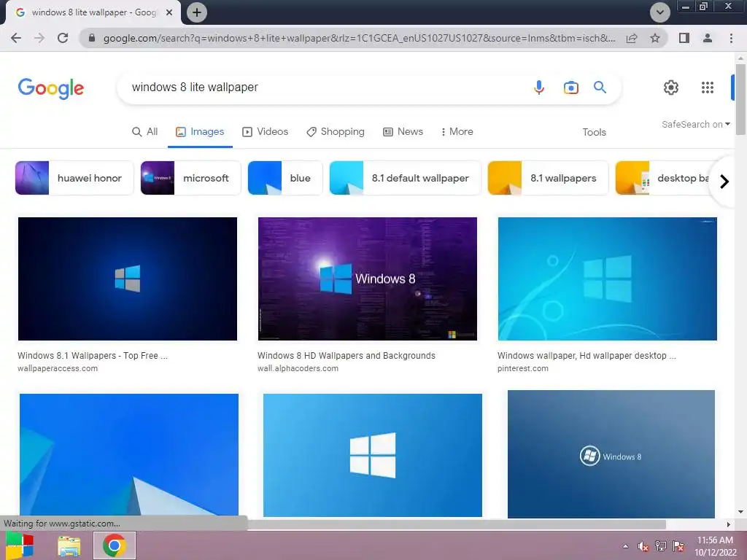
Task: Reload the page with the refresh icon
Action: (x=63, y=38)
